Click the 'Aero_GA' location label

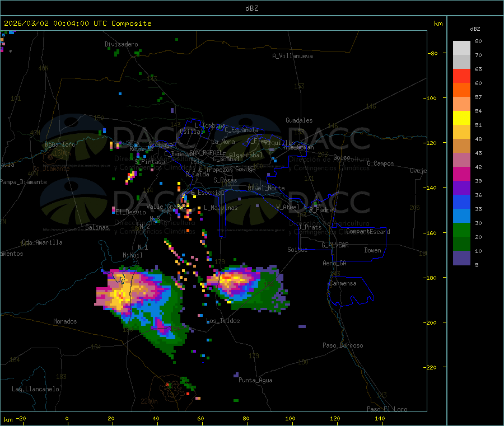(335, 263)
